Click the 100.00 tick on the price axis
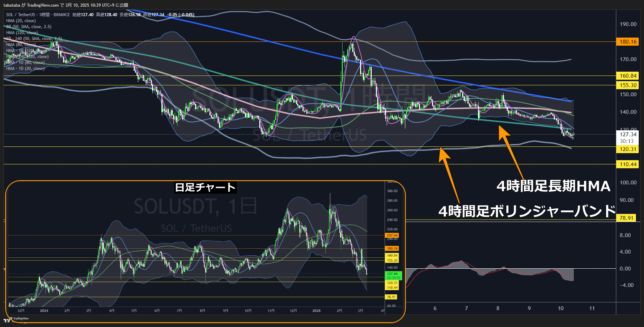The height and width of the screenshot is (327, 644). [x=628, y=183]
